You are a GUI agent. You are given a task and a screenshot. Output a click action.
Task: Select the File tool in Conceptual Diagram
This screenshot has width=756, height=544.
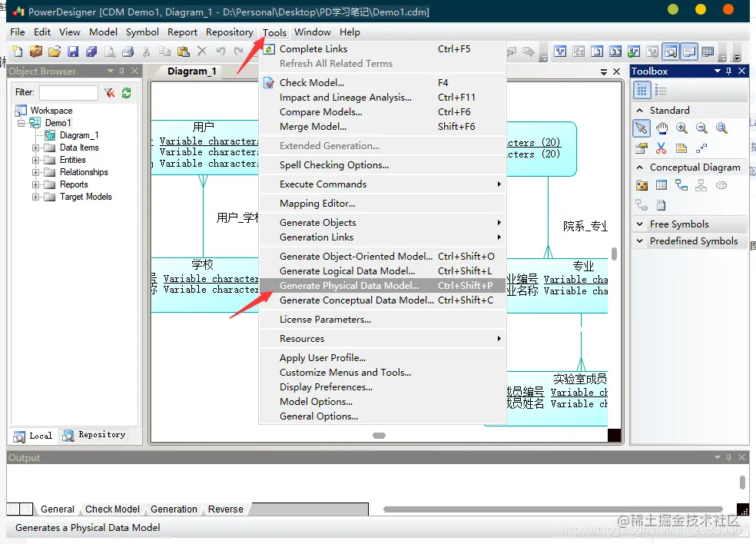click(661, 205)
